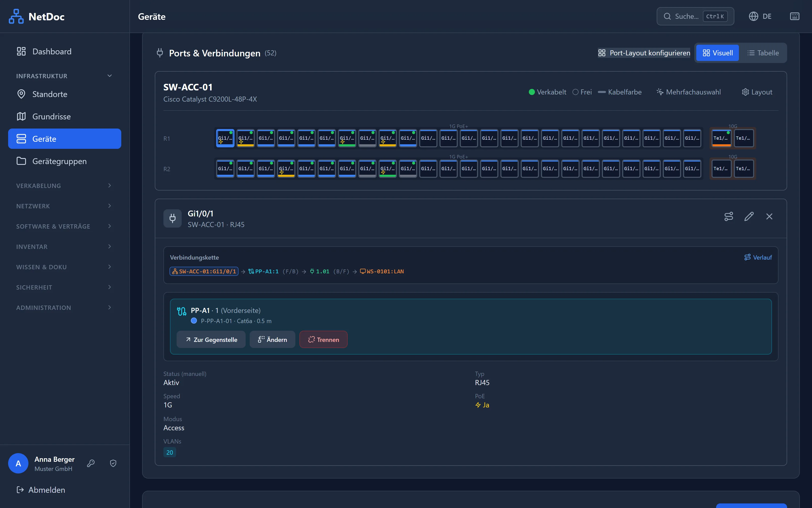Open the connection history icon next to the edit pencil
The width and height of the screenshot is (812, 508).
(x=729, y=216)
